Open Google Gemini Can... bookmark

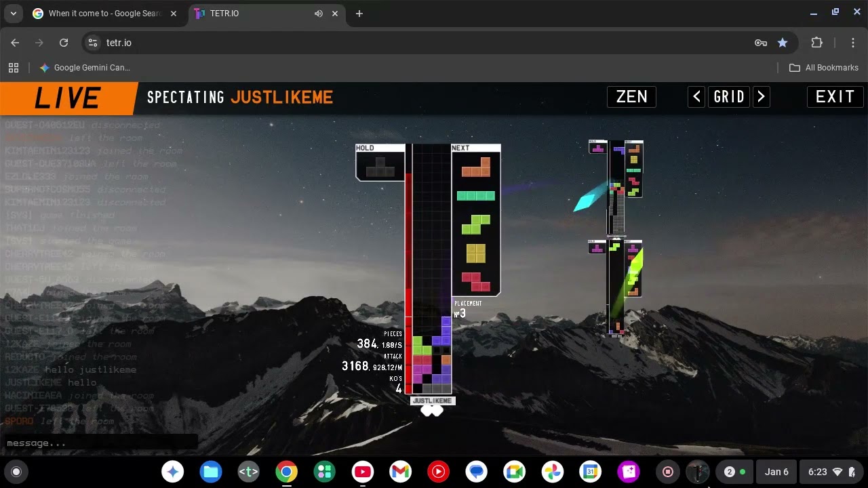click(x=85, y=68)
